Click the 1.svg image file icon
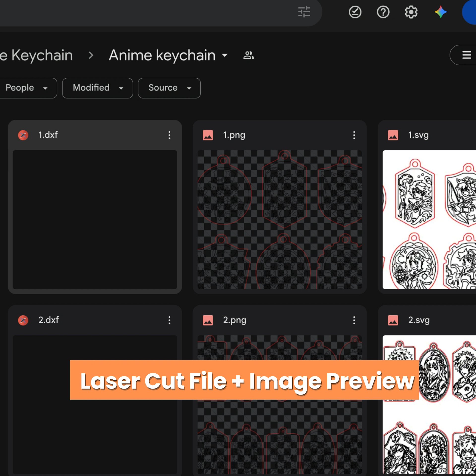Screen dimensions: 476x476 pyautogui.click(x=393, y=135)
